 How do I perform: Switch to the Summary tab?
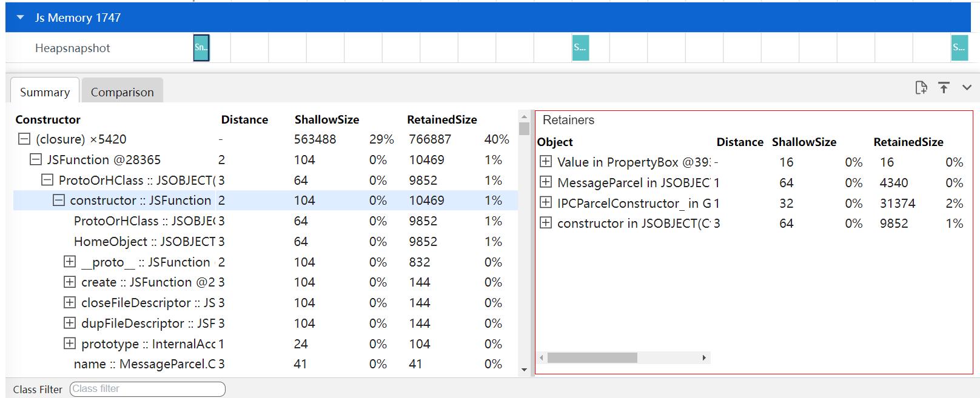(x=45, y=92)
